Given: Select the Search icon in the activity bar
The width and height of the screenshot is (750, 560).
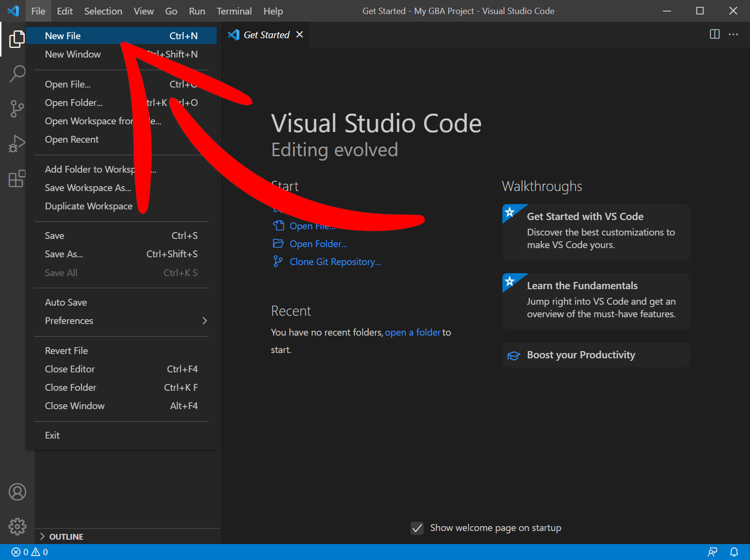Looking at the screenshot, I should pos(17,74).
